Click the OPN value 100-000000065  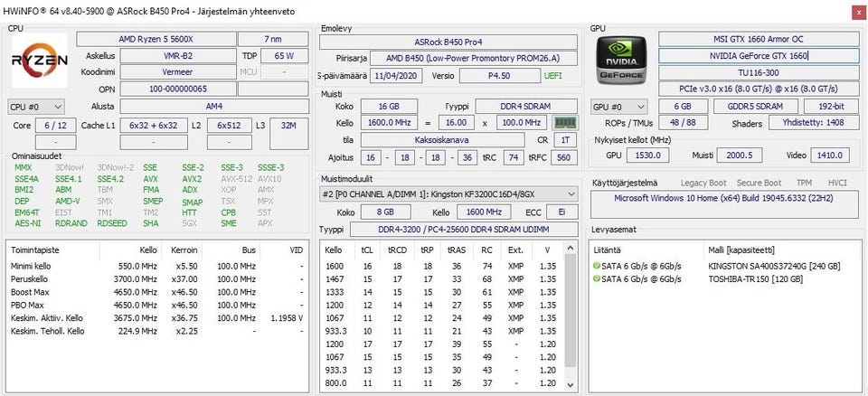point(178,89)
